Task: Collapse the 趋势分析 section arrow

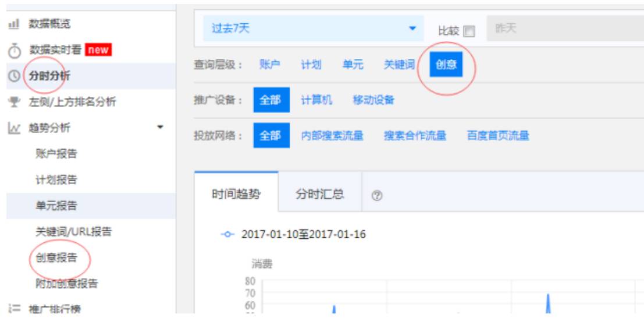Action: (x=160, y=127)
